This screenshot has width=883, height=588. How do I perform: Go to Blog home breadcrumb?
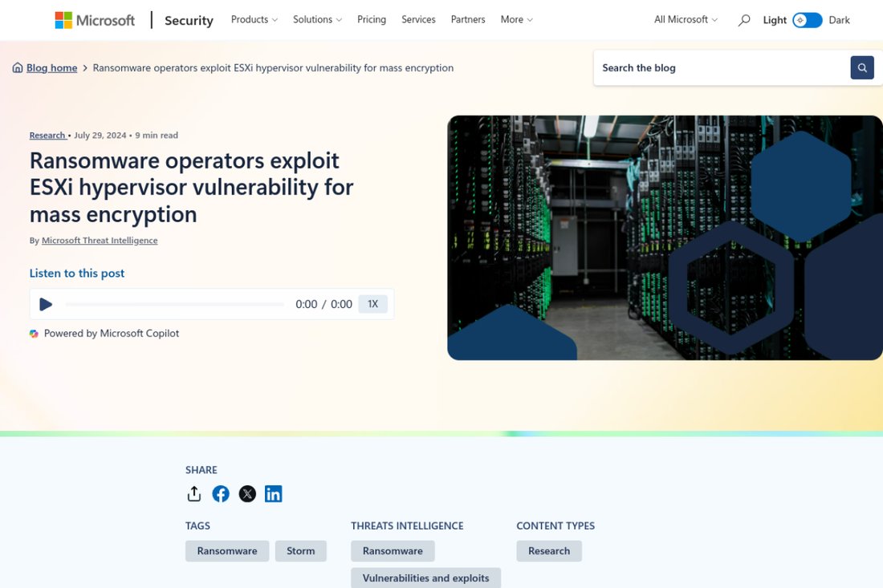(x=52, y=68)
